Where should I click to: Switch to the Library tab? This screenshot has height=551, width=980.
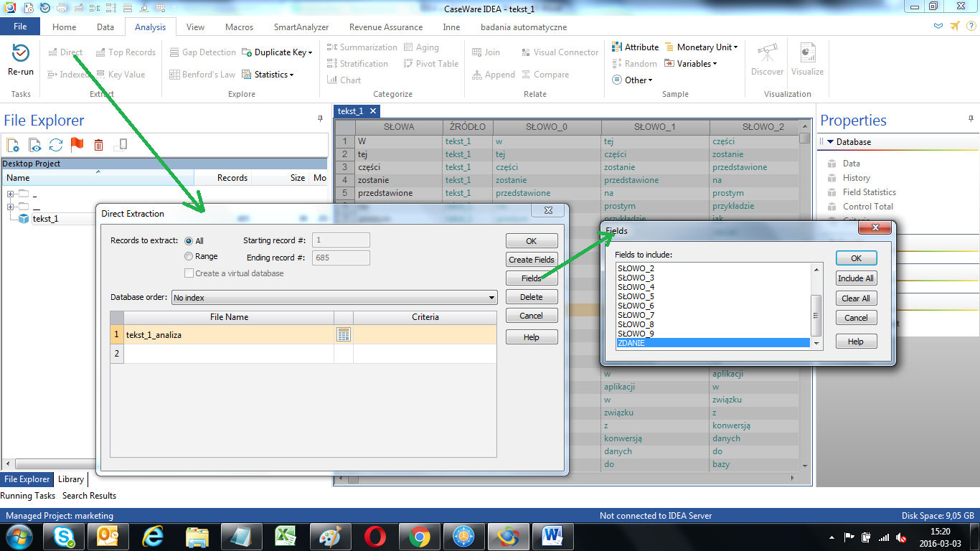coord(71,479)
